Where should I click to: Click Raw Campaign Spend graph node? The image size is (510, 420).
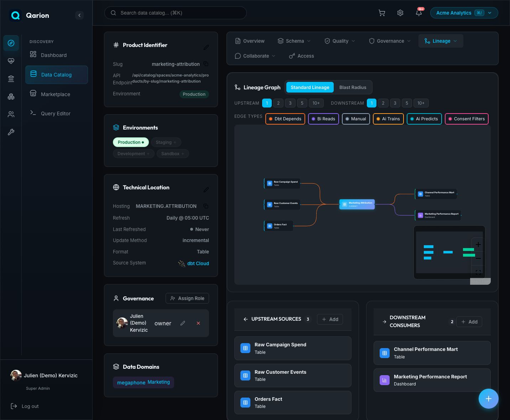click(x=282, y=183)
